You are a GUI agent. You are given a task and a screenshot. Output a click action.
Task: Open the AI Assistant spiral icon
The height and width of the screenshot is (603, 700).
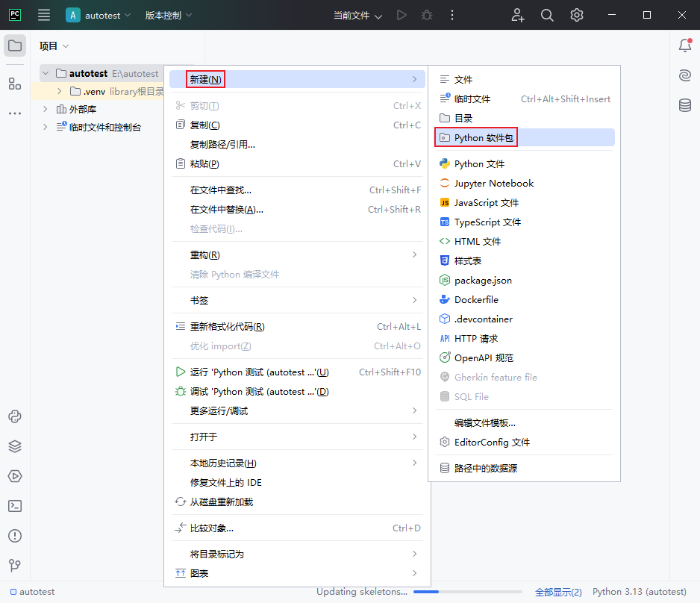(x=684, y=75)
